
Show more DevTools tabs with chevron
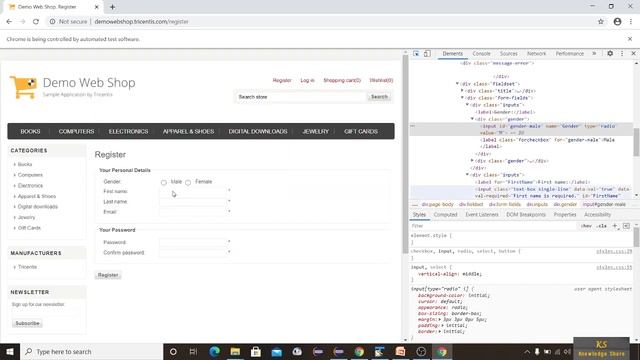(594, 53)
